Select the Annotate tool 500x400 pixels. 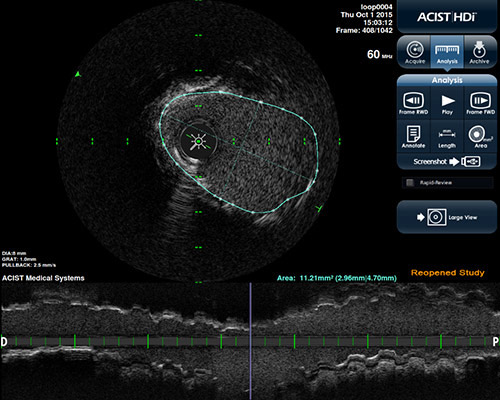(x=413, y=137)
